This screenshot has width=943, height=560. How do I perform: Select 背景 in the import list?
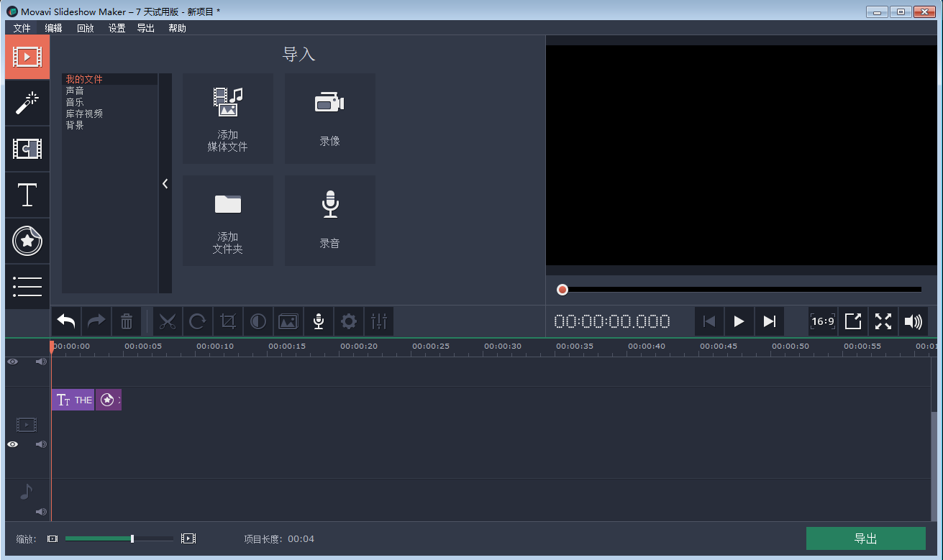tap(110, 125)
